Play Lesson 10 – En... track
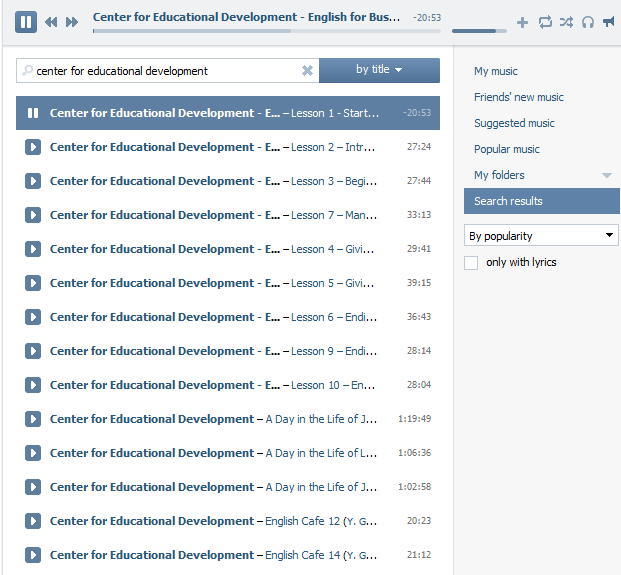 pos(33,385)
